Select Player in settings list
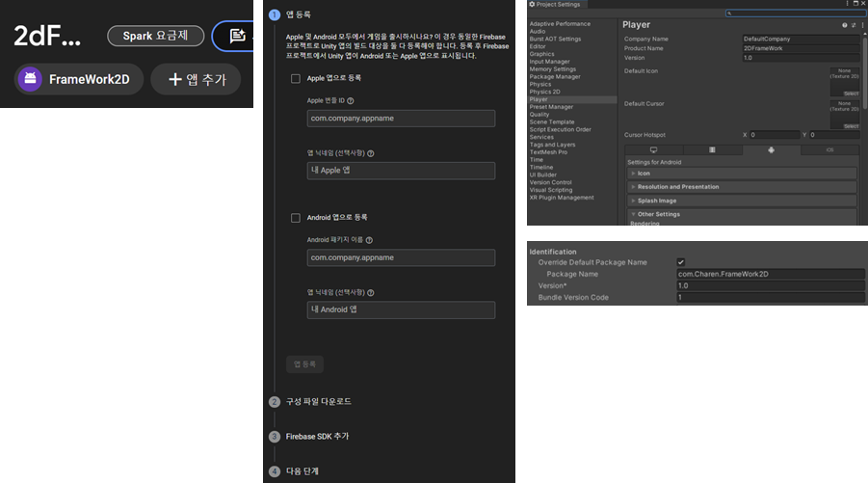 click(x=572, y=99)
